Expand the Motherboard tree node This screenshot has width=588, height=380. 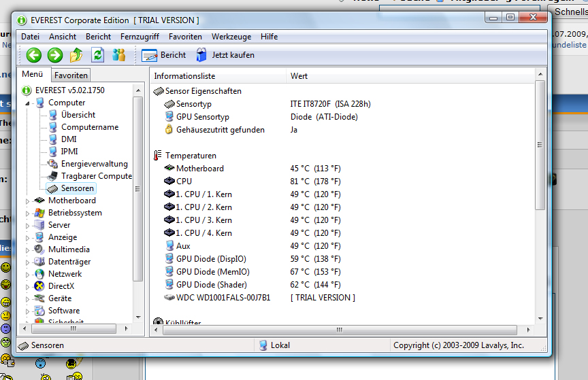pos(28,201)
